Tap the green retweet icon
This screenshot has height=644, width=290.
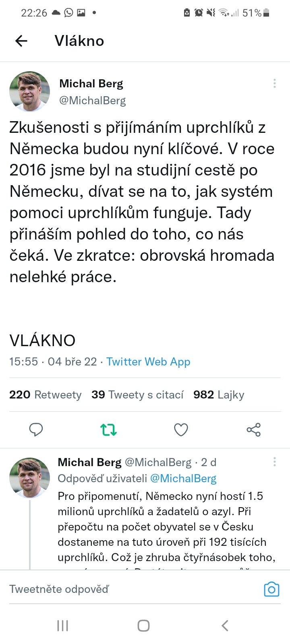coord(108,430)
